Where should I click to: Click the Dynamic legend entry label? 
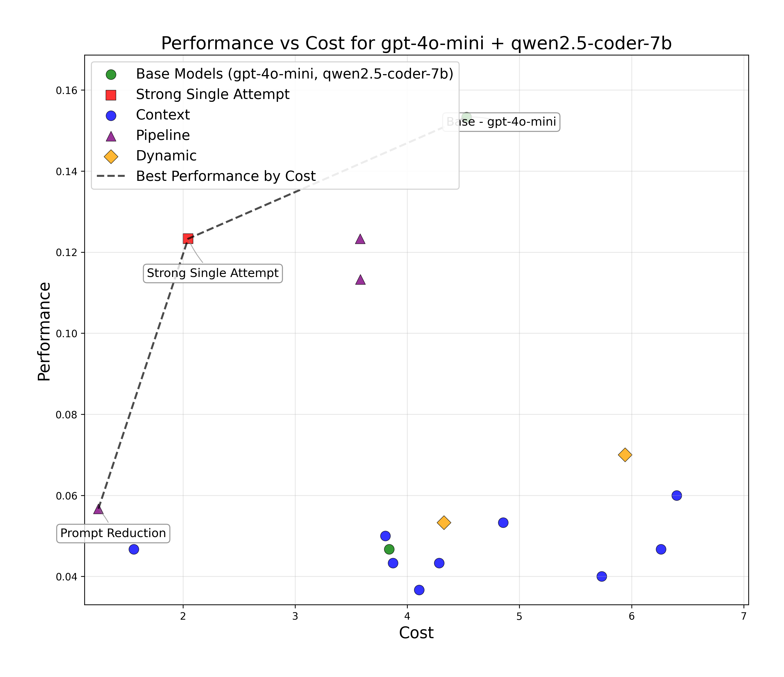[x=166, y=156]
